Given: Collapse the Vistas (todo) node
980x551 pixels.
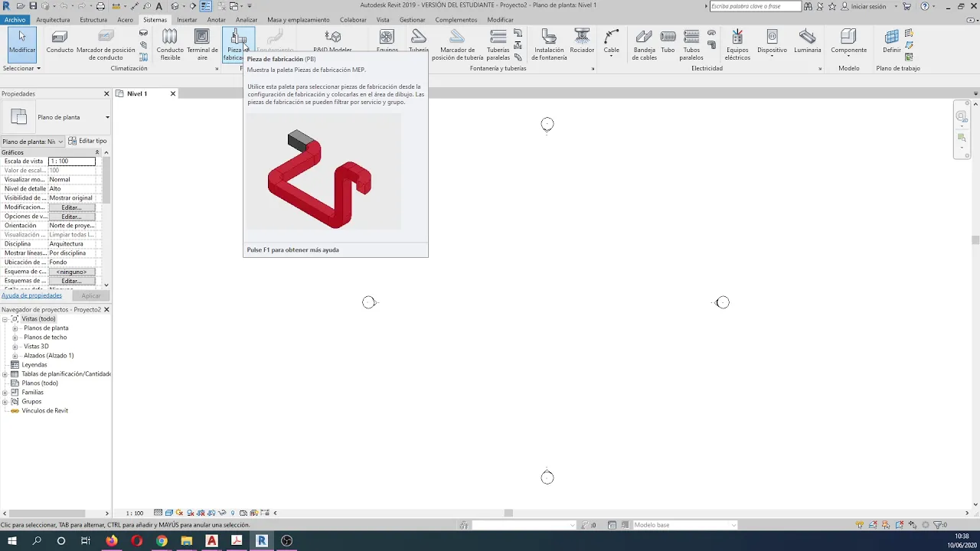Looking at the screenshot, I should click(5, 319).
